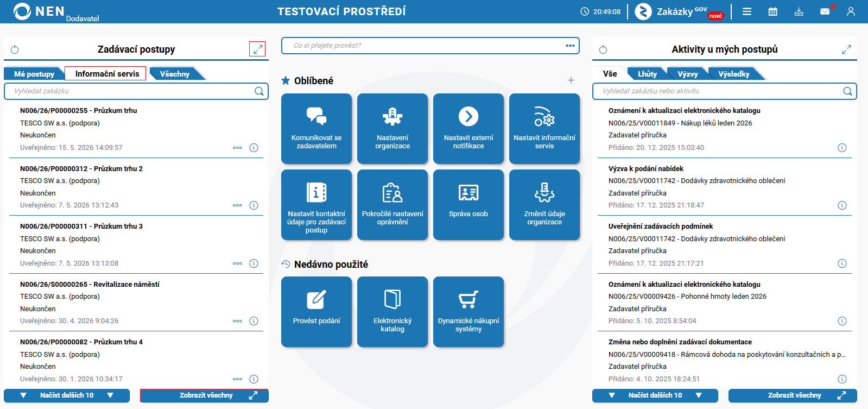Click Zobrazit všechny in Aktivity panel
Image resolution: width=868 pixels, height=409 pixels.
point(793,395)
